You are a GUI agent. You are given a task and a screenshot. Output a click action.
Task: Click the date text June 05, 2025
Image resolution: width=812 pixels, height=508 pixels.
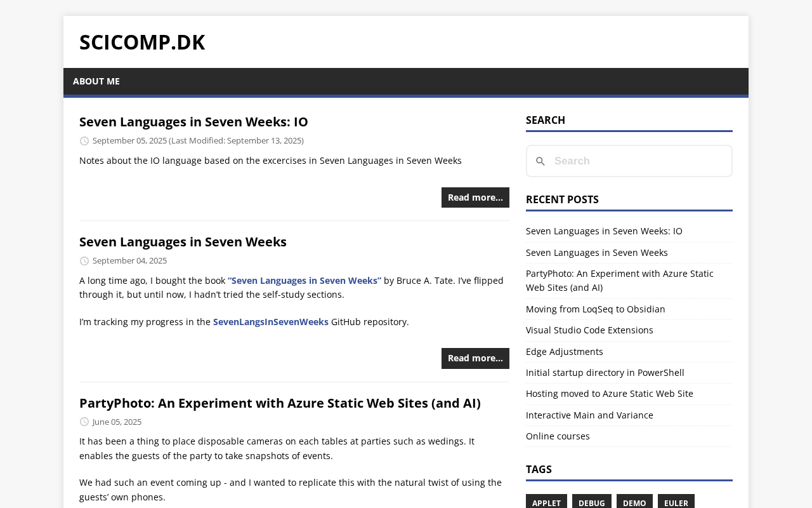(117, 422)
